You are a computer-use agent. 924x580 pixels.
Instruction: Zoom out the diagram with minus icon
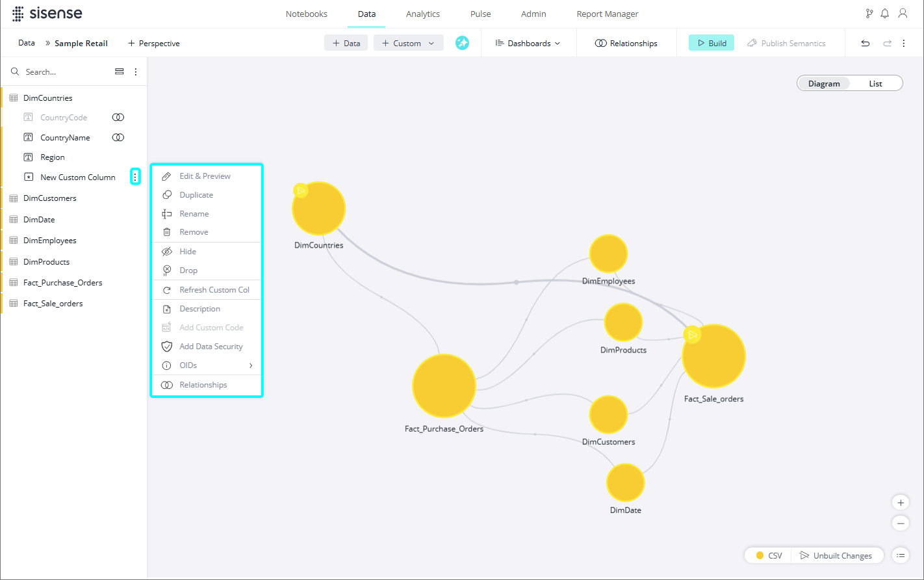(900, 523)
